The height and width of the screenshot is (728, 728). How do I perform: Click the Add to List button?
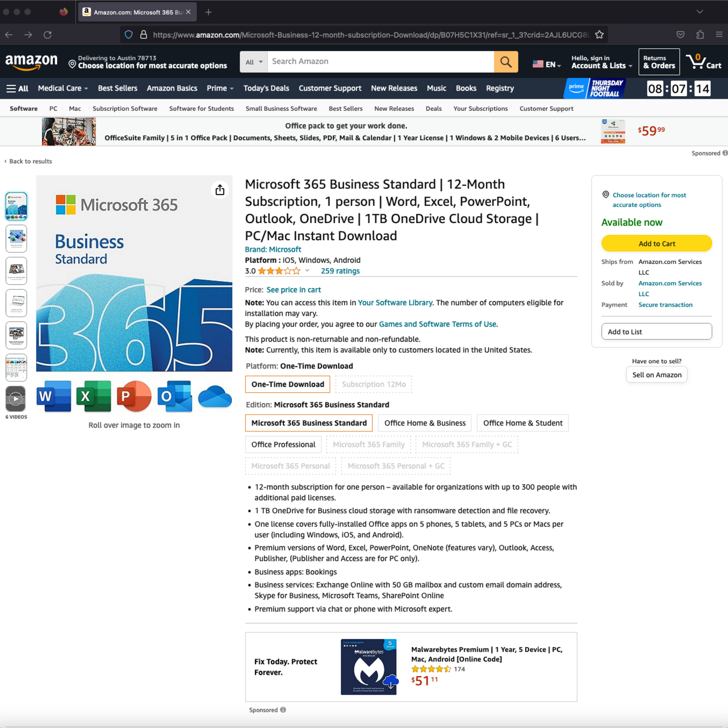655,331
